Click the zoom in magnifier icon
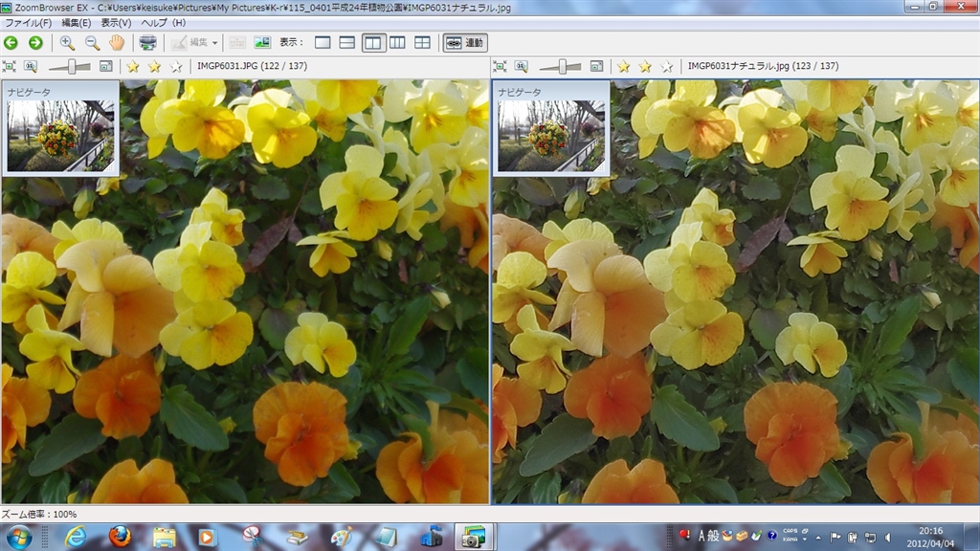 click(x=67, y=42)
